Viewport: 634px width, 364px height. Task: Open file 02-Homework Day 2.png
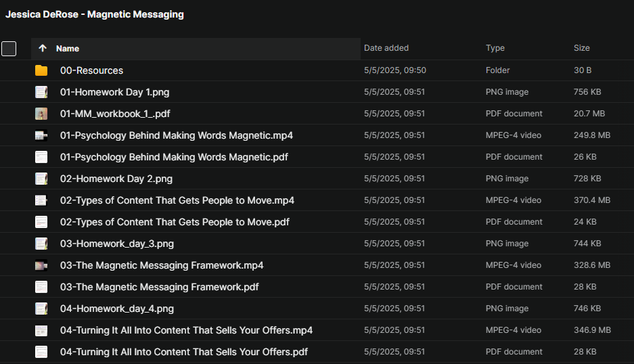pyautogui.click(x=116, y=179)
